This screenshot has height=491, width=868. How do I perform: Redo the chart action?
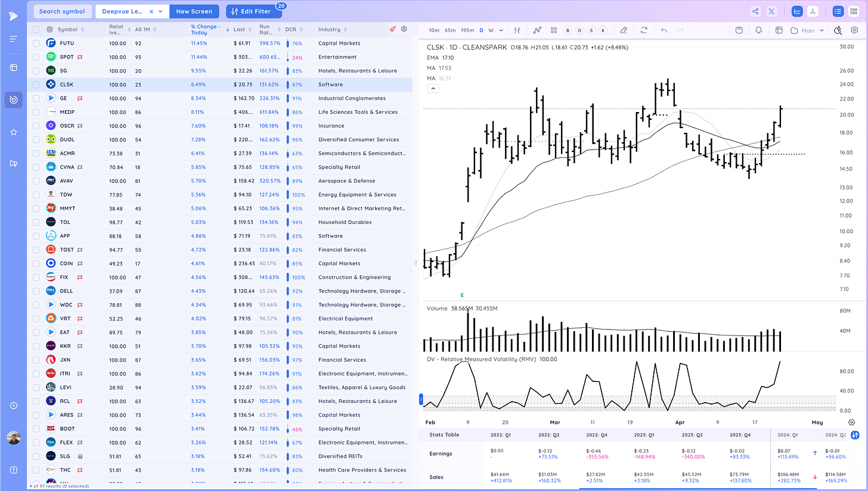tap(681, 30)
